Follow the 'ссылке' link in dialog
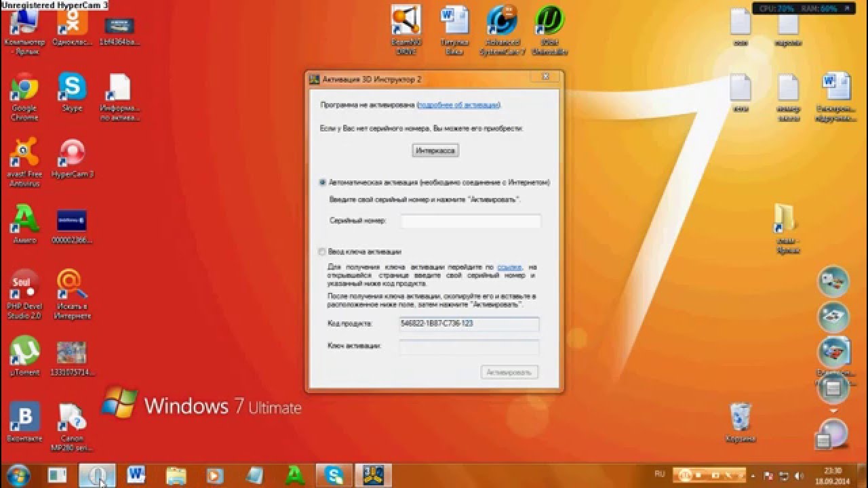This screenshot has width=868, height=488. click(509, 267)
